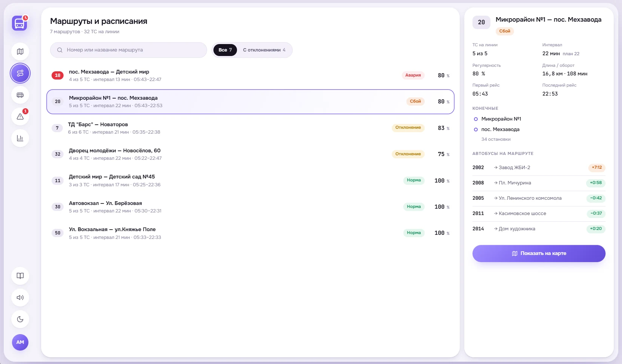Open route 'ТД "Барс" — Новаторов'

pyautogui.click(x=250, y=128)
